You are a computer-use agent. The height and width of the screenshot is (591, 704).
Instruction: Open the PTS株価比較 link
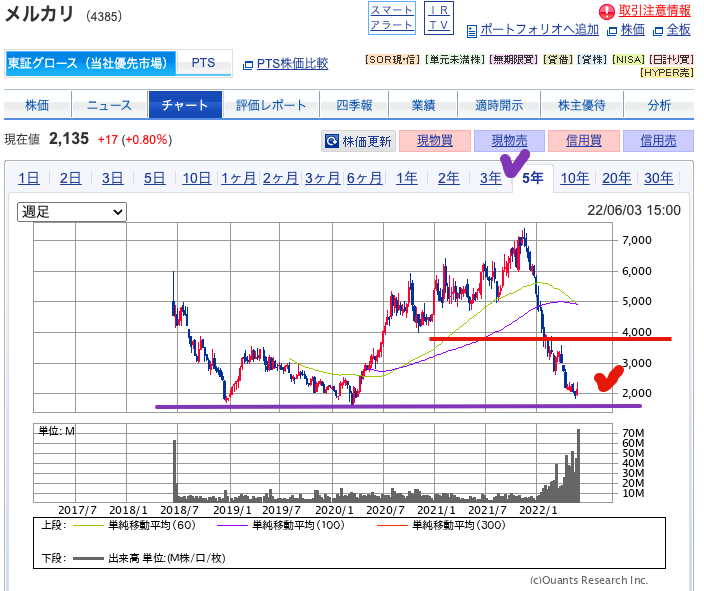point(292,63)
